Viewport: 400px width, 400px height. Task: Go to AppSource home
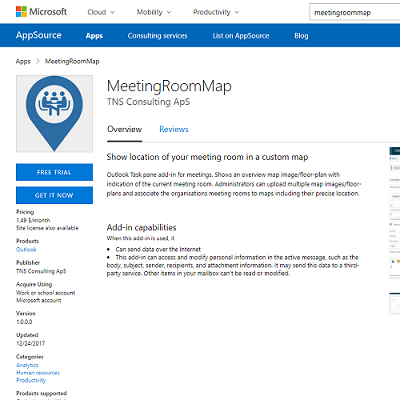tap(39, 35)
